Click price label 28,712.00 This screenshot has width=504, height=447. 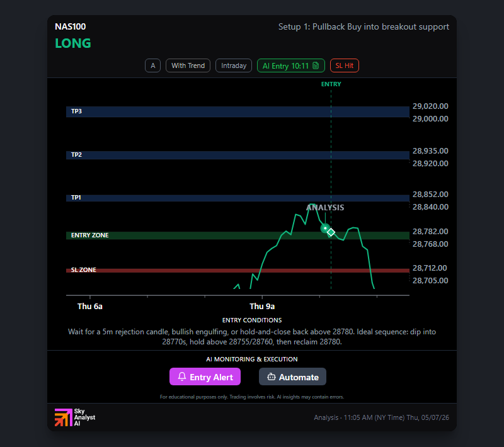[430, 268]
